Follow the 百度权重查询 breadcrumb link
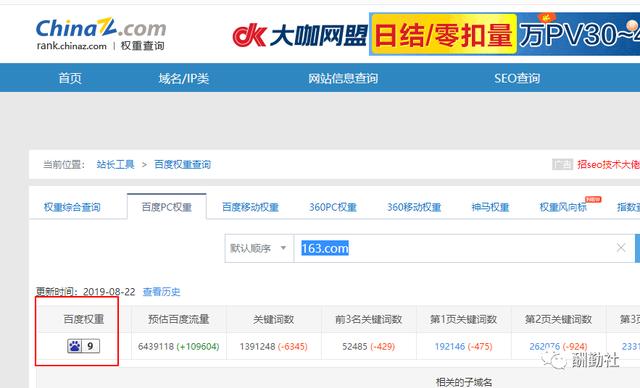640x388 pixels. 182,164
